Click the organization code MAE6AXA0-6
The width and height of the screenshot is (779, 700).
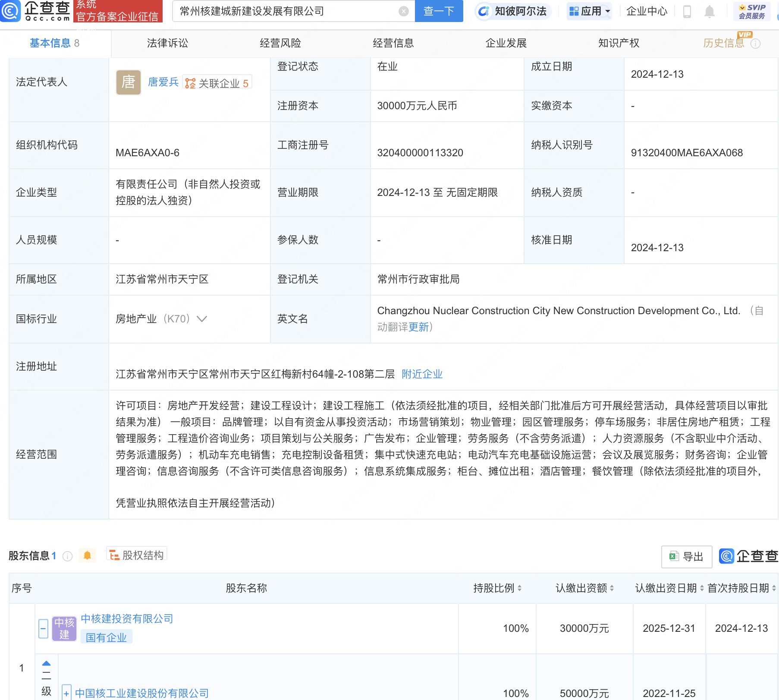click(148, 153)
